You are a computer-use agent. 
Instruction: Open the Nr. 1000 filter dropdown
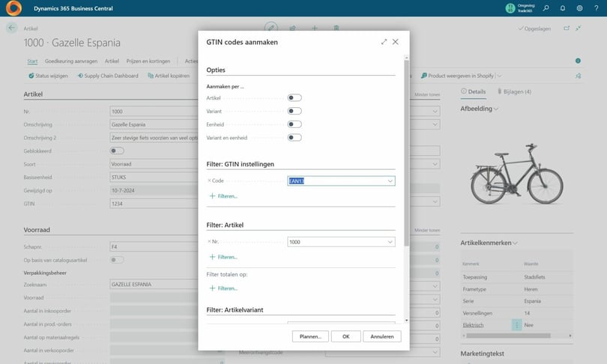coord(390,242)
